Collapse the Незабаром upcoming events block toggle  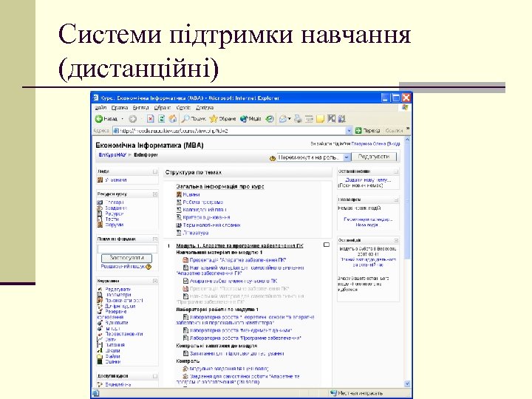tap(396, 200)
